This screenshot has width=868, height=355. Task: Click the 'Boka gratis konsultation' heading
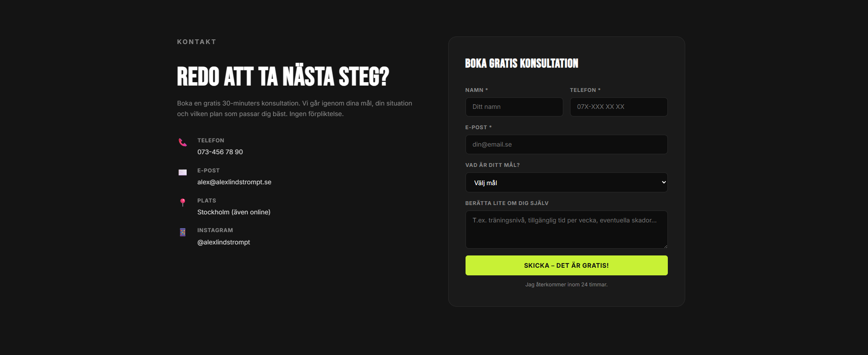(521, 64)
